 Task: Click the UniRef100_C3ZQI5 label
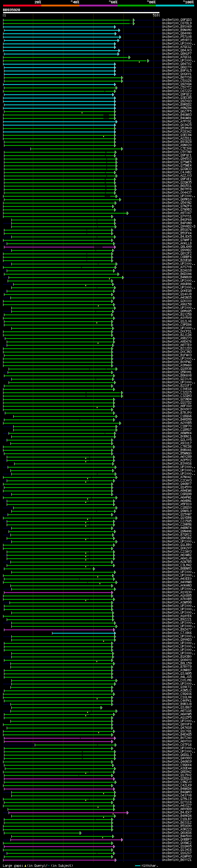(x=177, y=393)
